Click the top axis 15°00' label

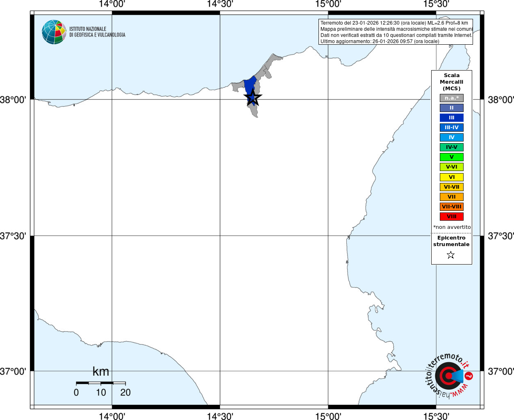[328, 4]
